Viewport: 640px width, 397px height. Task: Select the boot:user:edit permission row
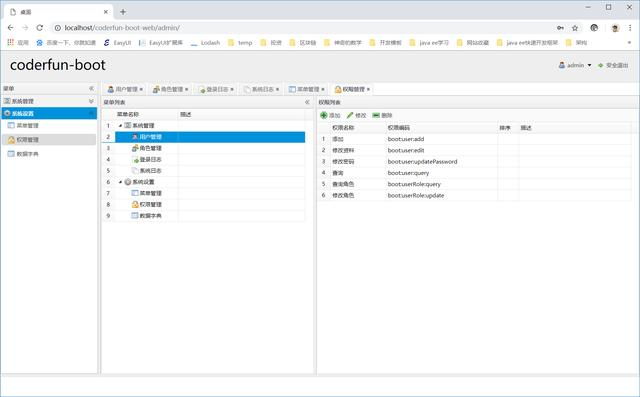click(x=475, y=150)
